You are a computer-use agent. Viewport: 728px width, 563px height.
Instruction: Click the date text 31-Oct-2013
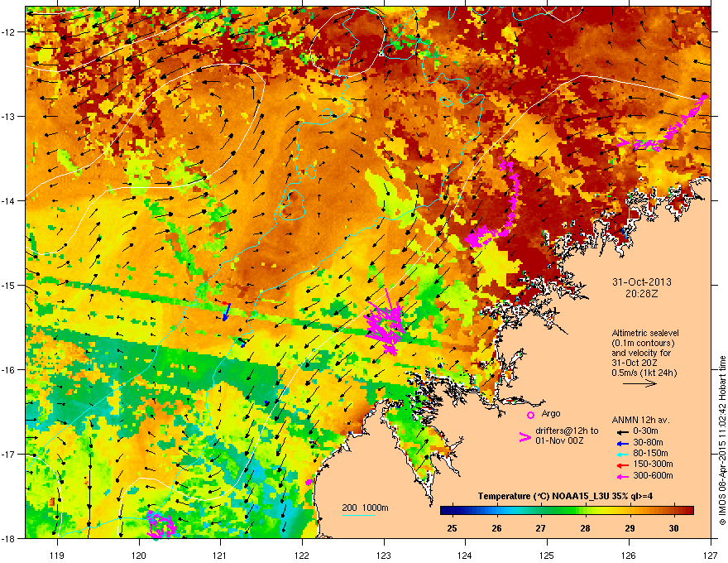[x=642, y=282]
